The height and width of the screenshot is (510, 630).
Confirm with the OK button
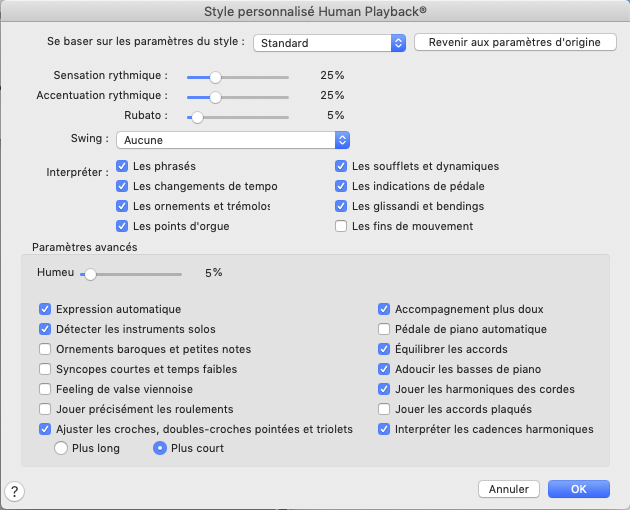[579, 489]
